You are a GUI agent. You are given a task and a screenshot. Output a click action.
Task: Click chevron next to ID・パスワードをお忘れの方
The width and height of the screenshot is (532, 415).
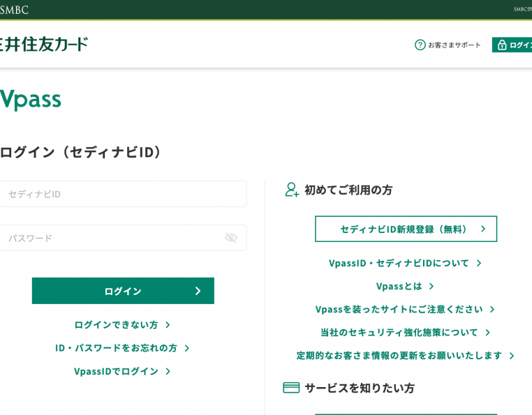pos(187,348)
